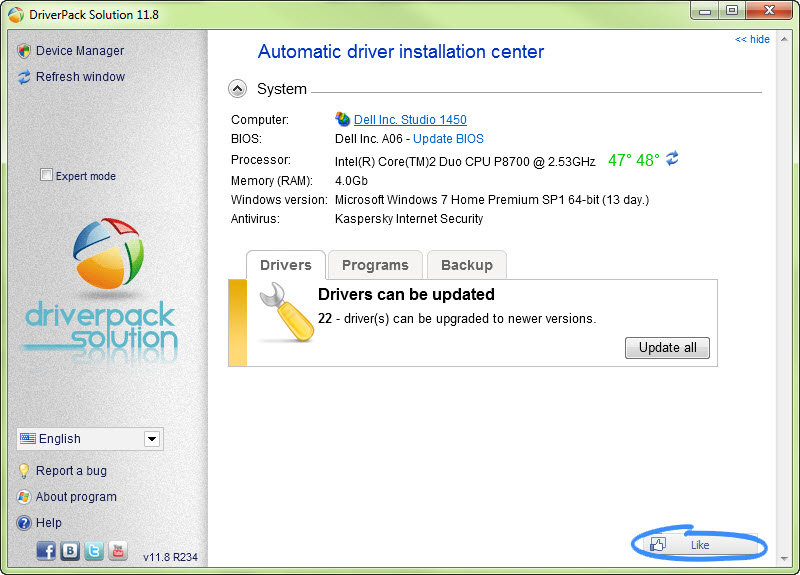The image size is (800, 575).
Task: Refresh the CPU temperature reading icon
Action: [673, 159]
